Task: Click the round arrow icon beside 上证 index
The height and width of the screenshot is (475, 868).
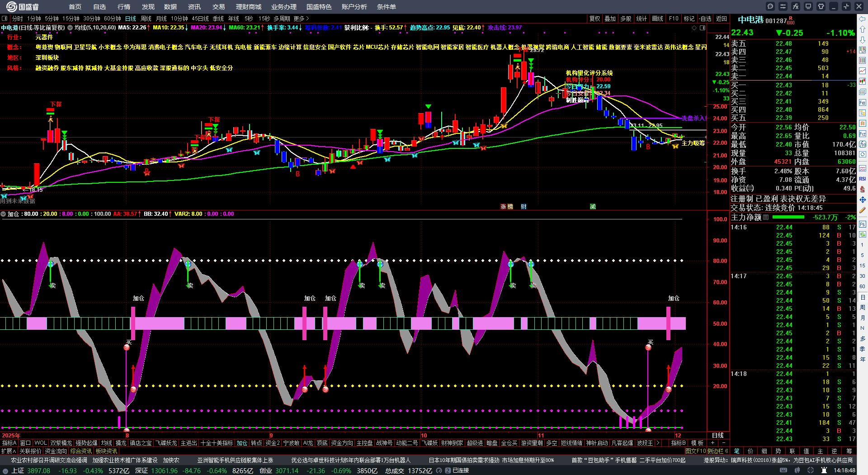Action: tap(5, 471)
